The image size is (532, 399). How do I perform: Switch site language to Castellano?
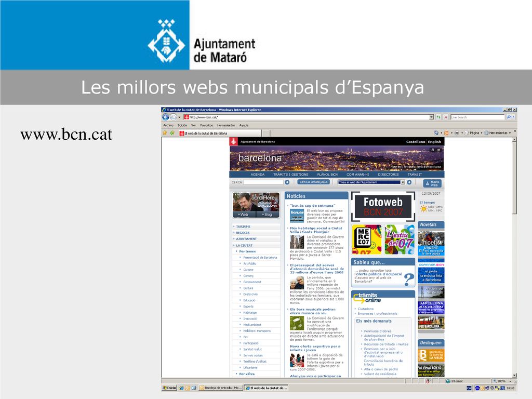416,142
